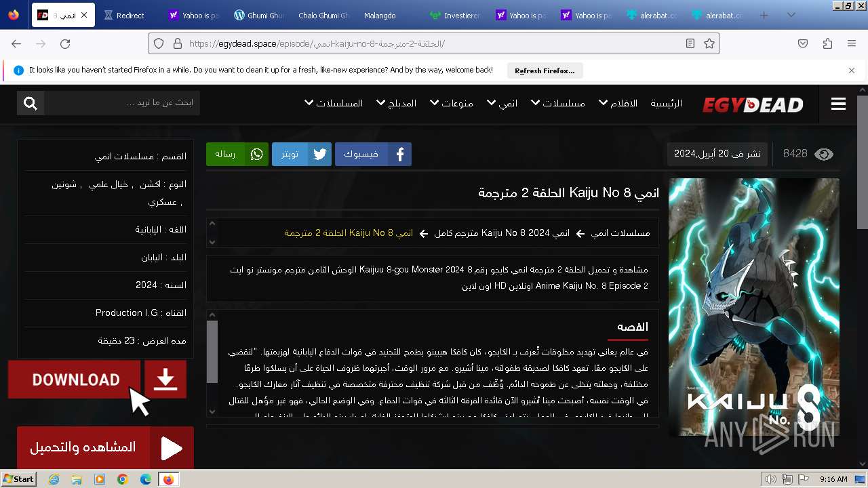868x488 pixels.
Task: Share the episode on Facebook
Action: point(373,154)
